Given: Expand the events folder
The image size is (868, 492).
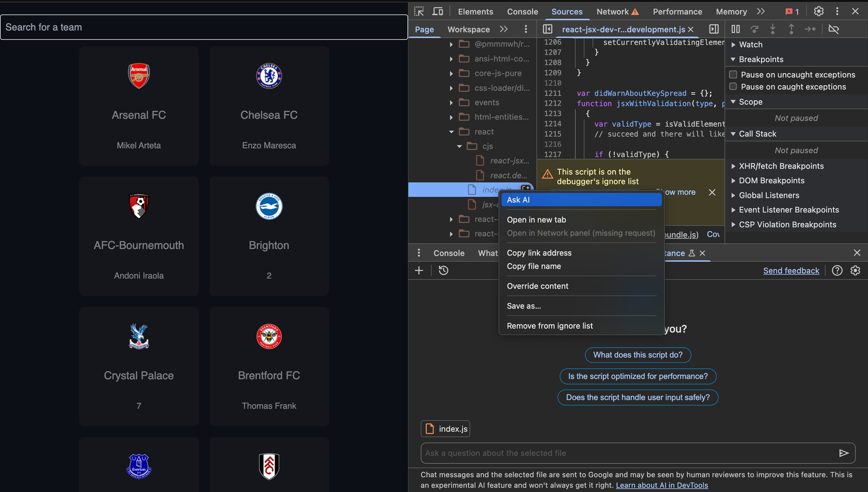Looking at the screenshot, I should coord(451,103).
